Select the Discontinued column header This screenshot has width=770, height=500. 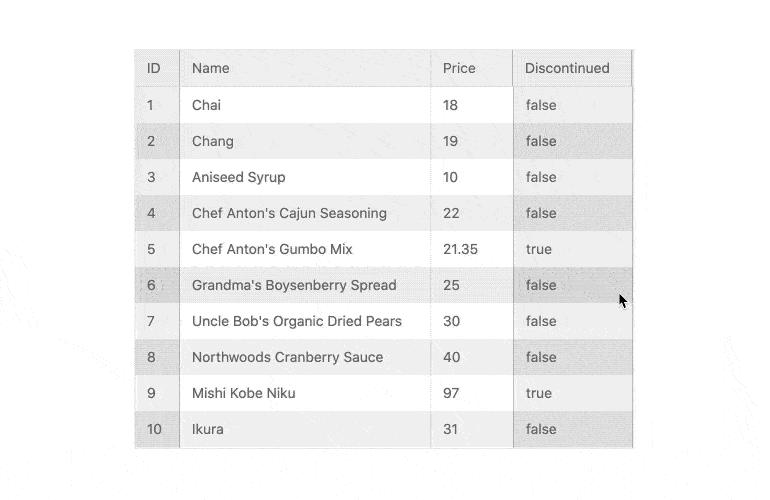[567, 68]
